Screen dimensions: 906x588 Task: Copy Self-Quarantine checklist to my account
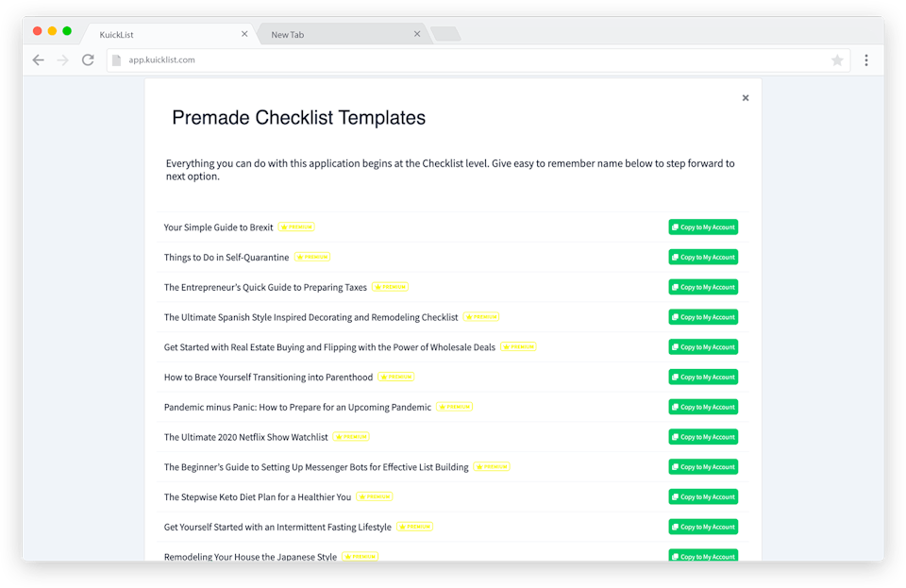[x=703, y=257]
